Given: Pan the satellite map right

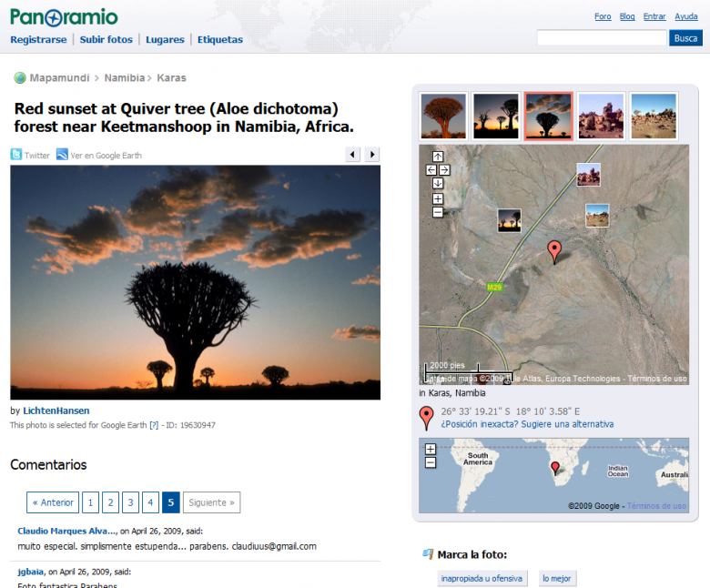Looking at the screenshot, I should (x=444, y=170).
